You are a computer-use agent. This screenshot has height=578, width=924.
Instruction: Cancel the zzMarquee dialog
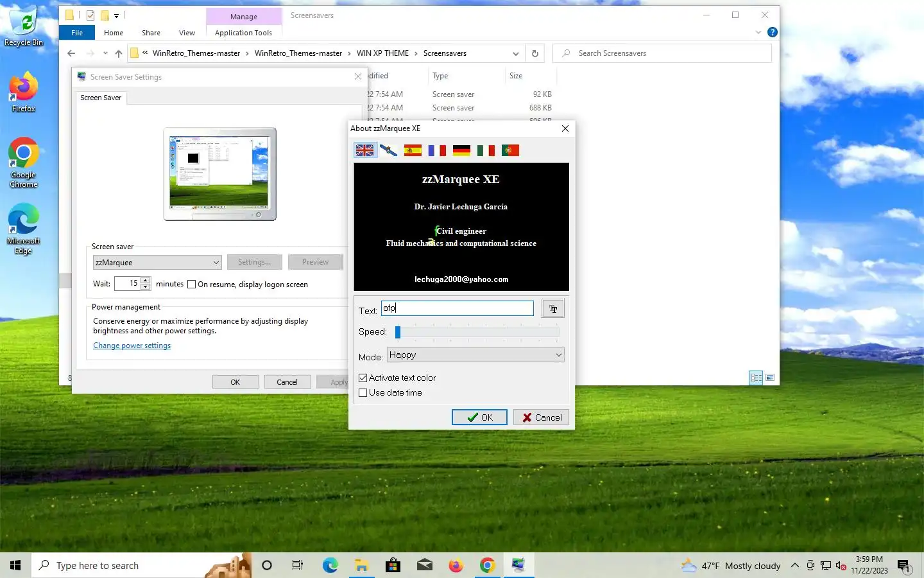pyautogui.click(x=541, y=417)
